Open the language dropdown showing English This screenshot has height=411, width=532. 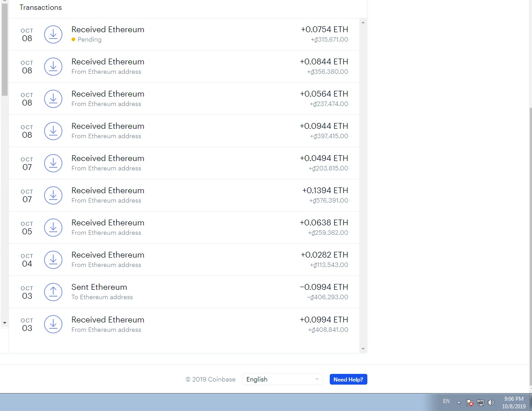pyautogui.click(x=282, y=379)
